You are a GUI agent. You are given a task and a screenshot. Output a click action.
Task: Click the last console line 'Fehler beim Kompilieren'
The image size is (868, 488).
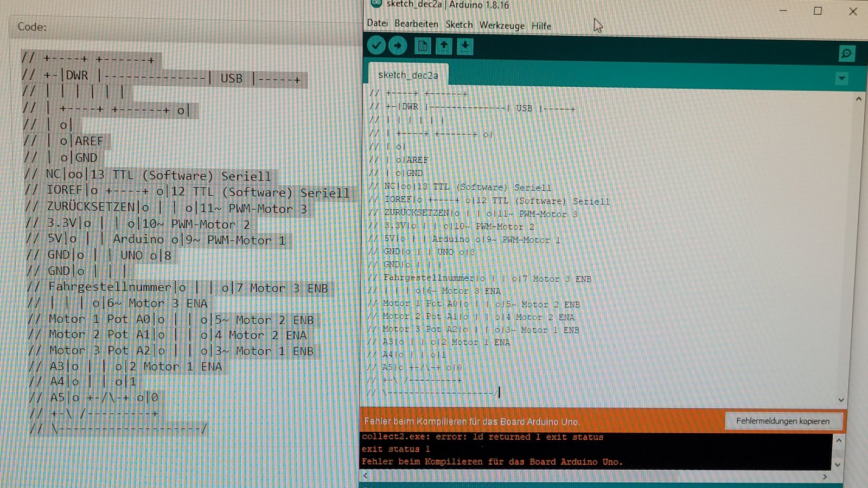(x=492, y=461)
